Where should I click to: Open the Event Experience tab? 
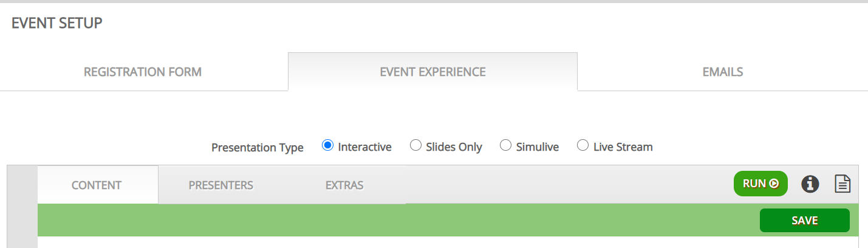pyautogui.click(x=432, y=72)
